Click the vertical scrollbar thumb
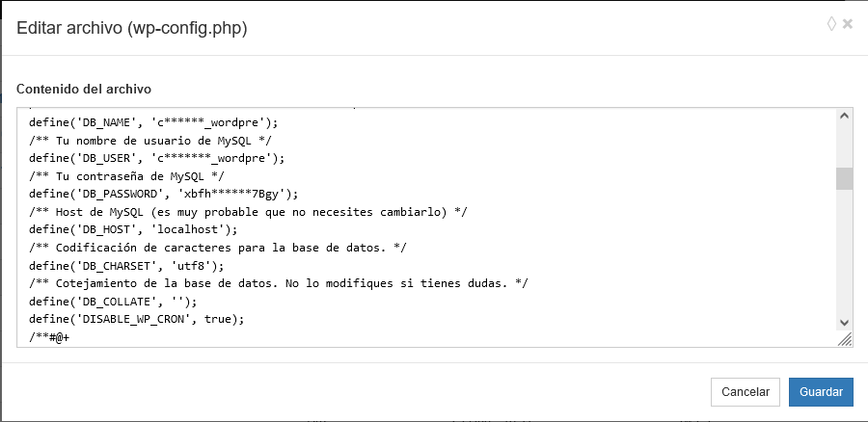 (x=844, y=178)
